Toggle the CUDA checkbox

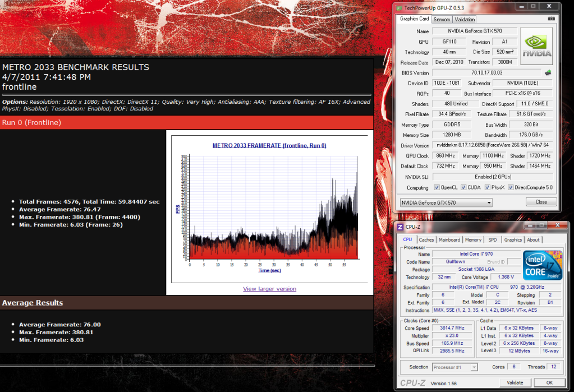pyautogui.click(x=463, y=187)
